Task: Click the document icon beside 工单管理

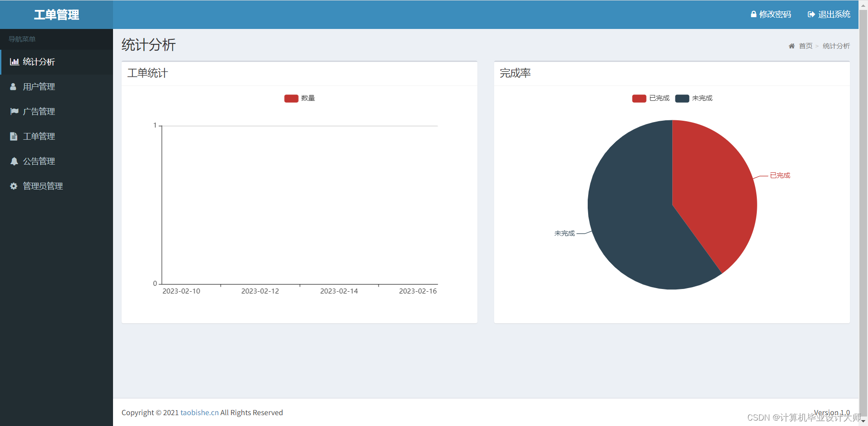Action: pos(14,136)
